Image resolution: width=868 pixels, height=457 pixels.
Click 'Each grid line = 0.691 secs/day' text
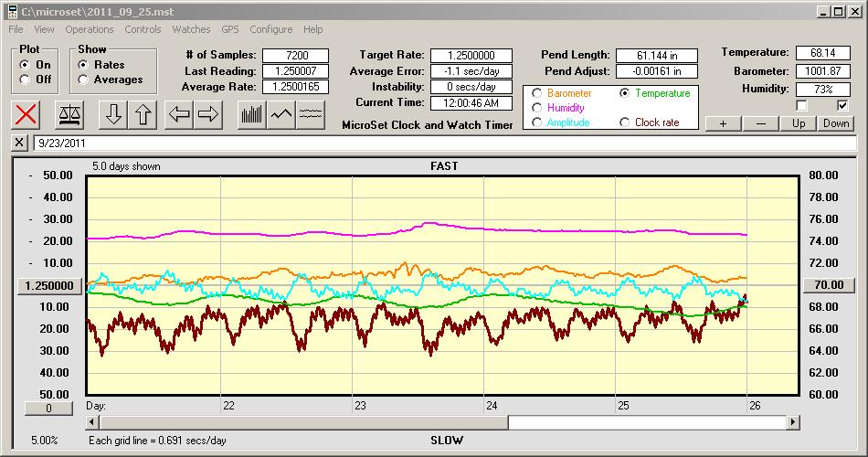coord(157,441)
